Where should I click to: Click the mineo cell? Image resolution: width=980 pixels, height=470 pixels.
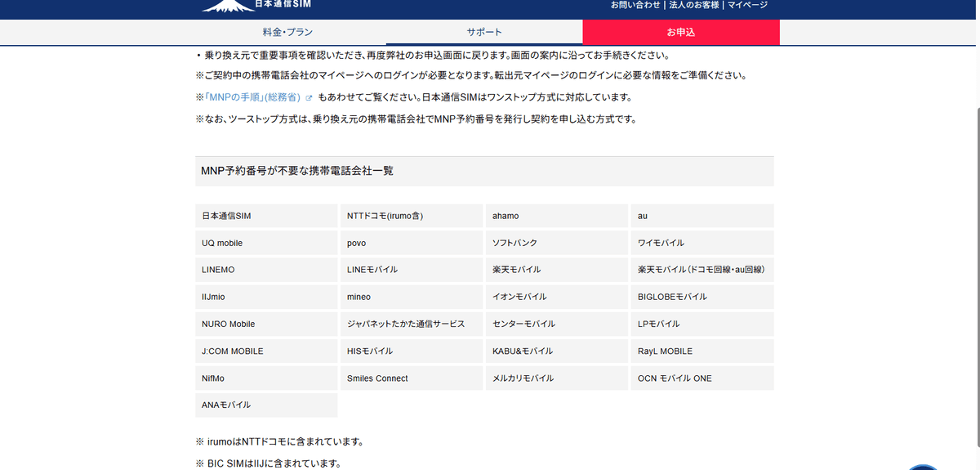[x=411, y=297]
